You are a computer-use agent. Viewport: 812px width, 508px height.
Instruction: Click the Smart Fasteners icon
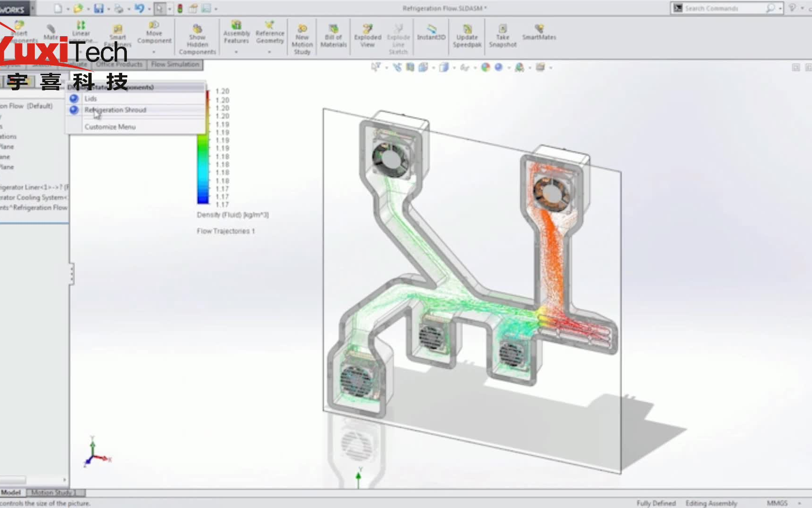(x=118, y=33)
